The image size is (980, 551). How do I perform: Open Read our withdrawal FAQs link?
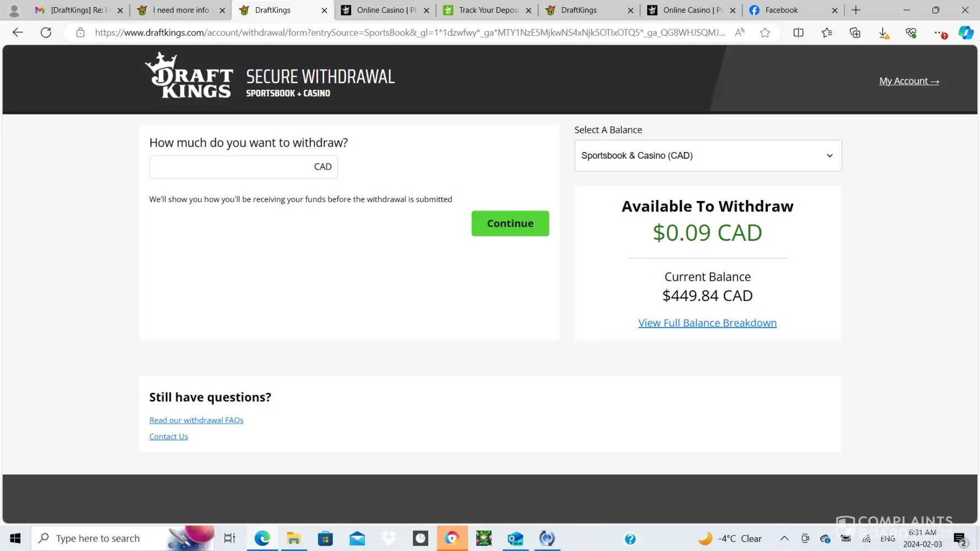(x=196, y=420)
